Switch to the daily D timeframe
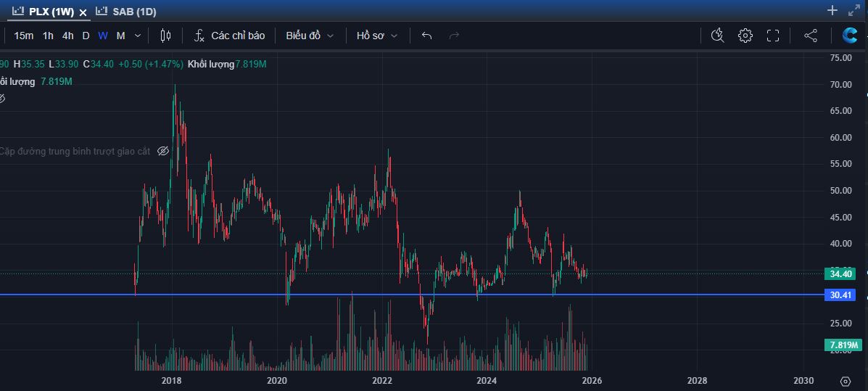The height and width of the screenshot is (391, 868). coord(86,36)
